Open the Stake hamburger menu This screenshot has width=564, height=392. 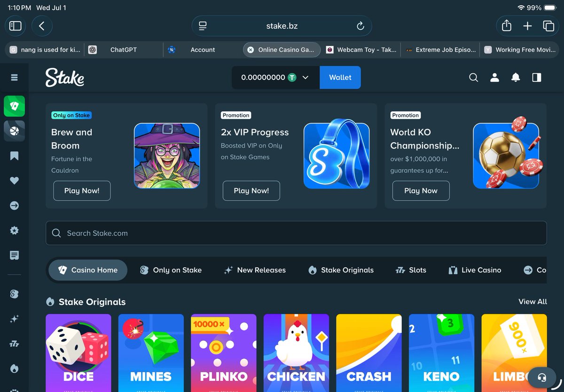(14, 78)
